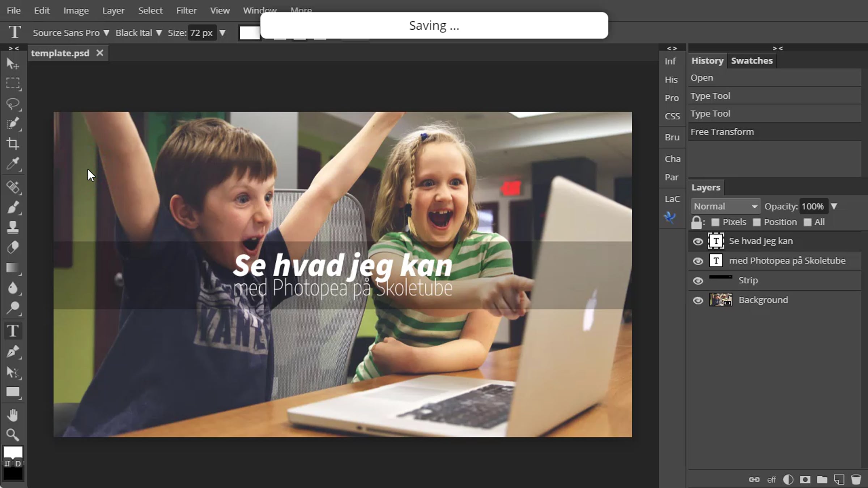The image size is (868, 488).
Task: Open the Character panel via Cha
Action: 672,159
